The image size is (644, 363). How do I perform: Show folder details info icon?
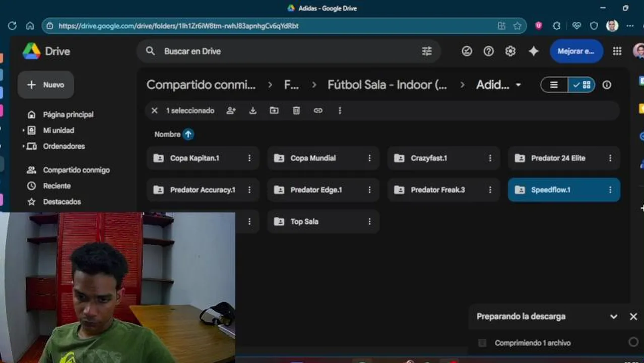[x=607, y=85]
